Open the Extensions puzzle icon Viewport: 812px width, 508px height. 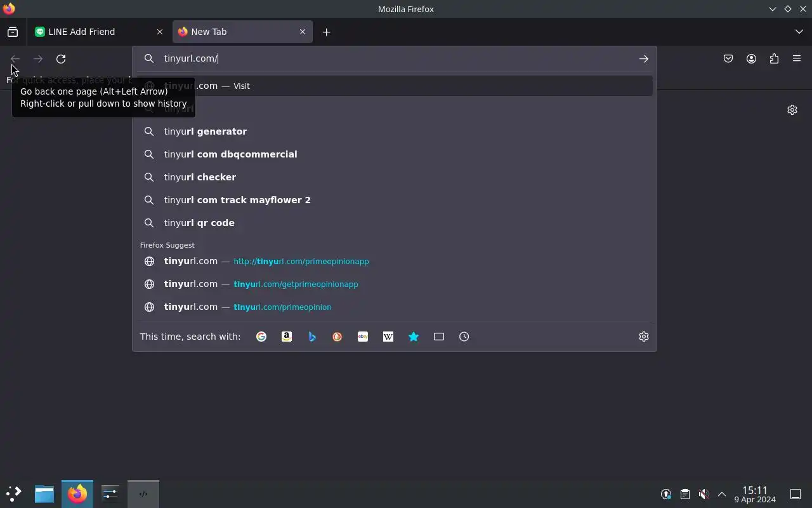[x=774, y=59]
